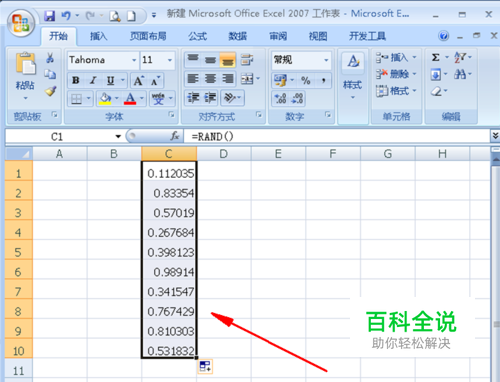The width and height of the screenshot is (500, 382).
Task: Increase decimal places
Action: 280,98
